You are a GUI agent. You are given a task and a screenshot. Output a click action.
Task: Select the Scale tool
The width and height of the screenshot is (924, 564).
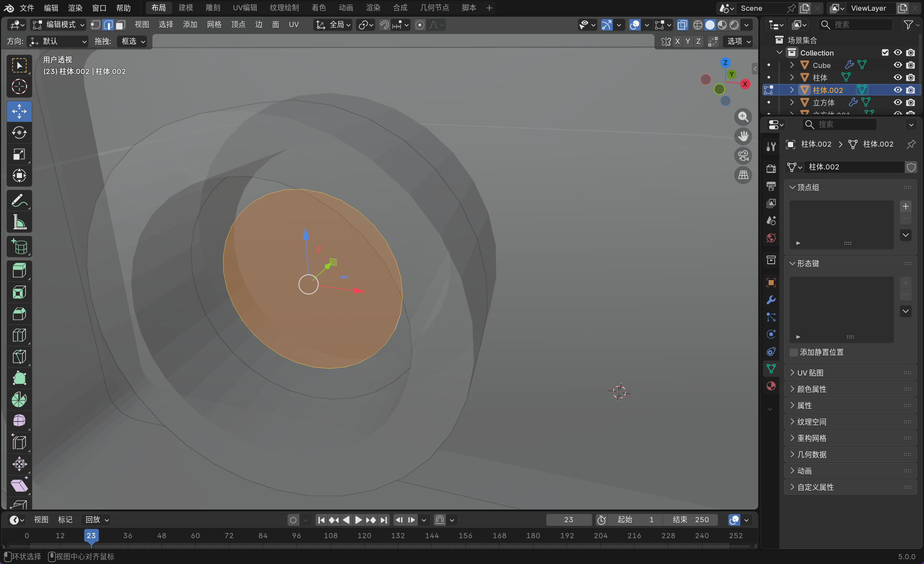coord(19,154)
